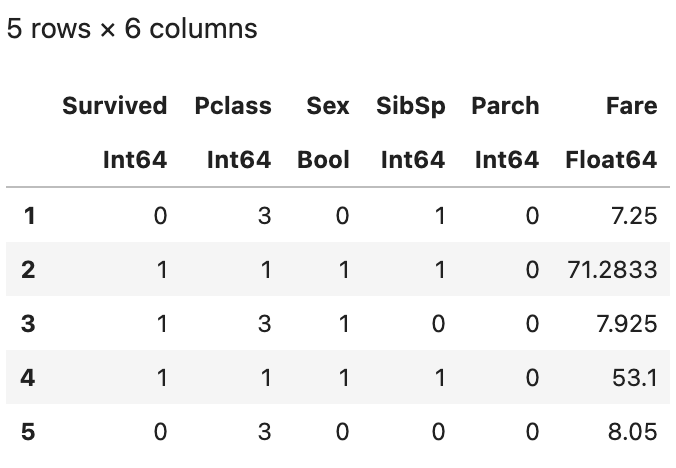Click the Survived column header
The image size is (676, 468).
pyautogui.click(x=114, y=106)
